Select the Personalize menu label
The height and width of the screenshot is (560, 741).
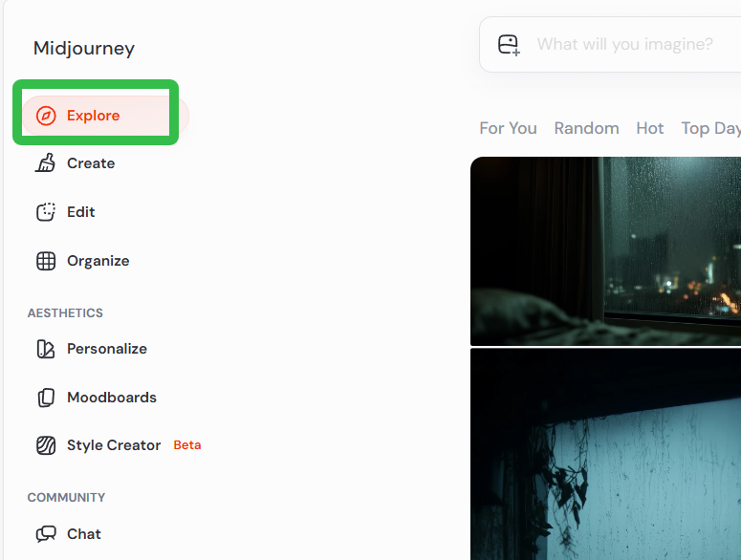pyautogui.click(x=107, y=349)
